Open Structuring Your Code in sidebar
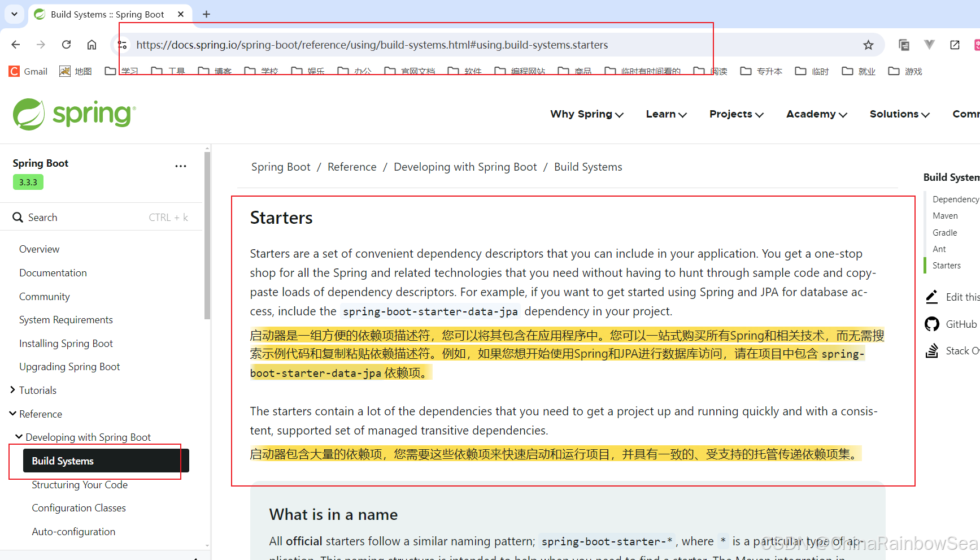Image resolution: width=980 pixels, height=560 pixels. point(80,485)
